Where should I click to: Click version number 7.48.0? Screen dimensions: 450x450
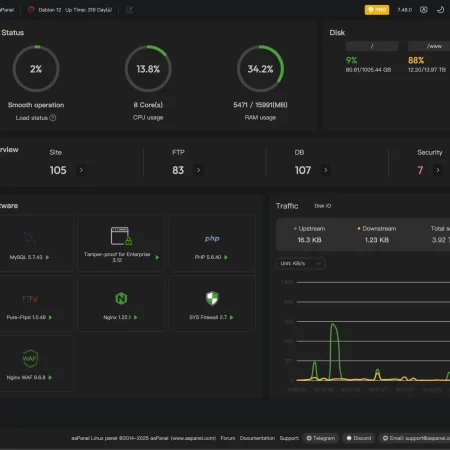404,10
